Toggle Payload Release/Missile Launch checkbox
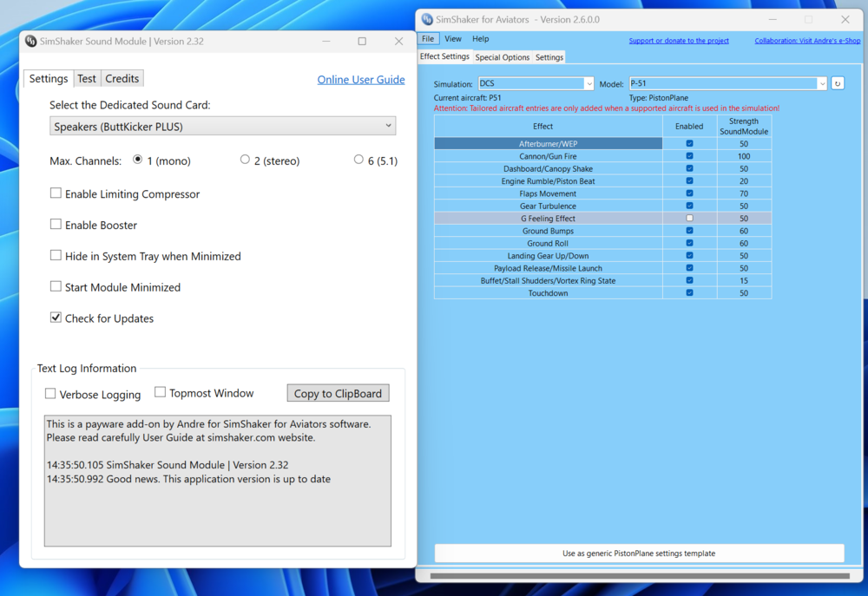Image resolution: width=868 pixels, height=596 pixels. tap(689, 268)
